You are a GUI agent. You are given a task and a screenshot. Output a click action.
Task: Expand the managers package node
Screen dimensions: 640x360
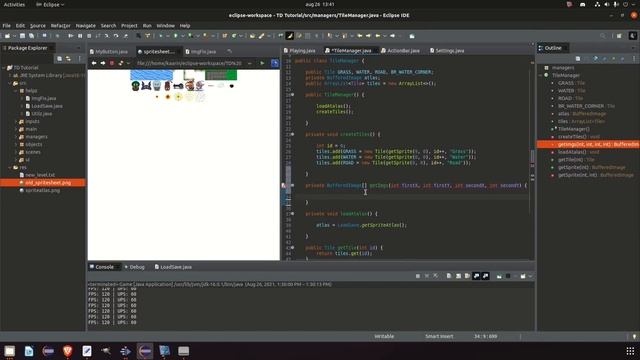(16, 137)
